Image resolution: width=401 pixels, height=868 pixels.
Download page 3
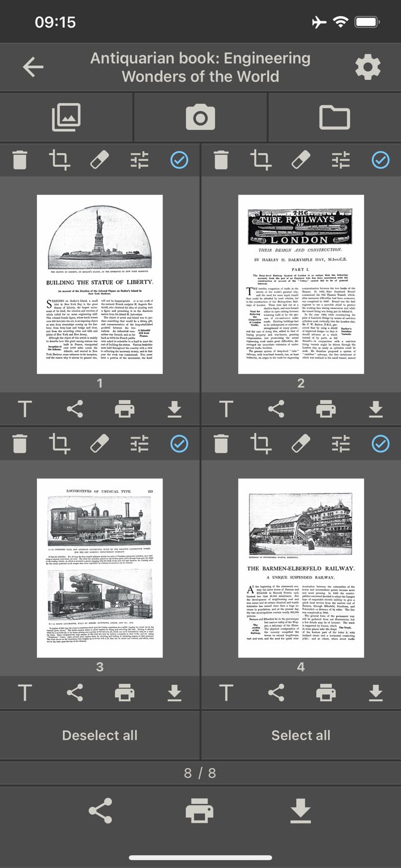point(174,693)
